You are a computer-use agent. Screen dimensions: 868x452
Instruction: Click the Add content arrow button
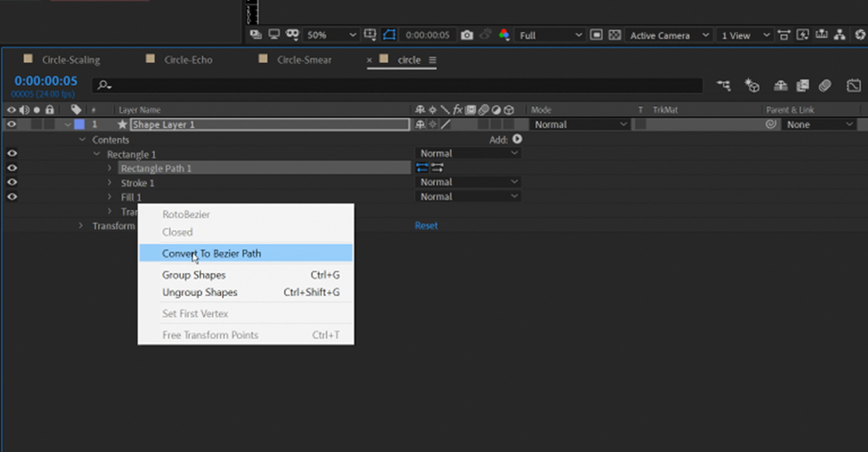pyautogui.click(x=517, y=140)
